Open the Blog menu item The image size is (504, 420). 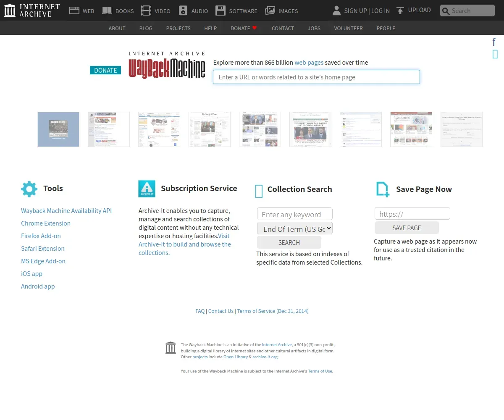pos(146,28)
